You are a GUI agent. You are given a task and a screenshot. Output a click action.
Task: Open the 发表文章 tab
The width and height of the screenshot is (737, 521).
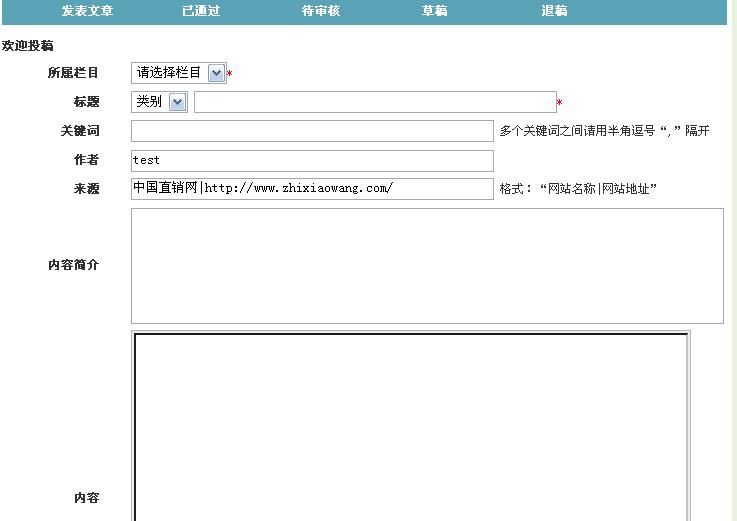pos(87,11)
